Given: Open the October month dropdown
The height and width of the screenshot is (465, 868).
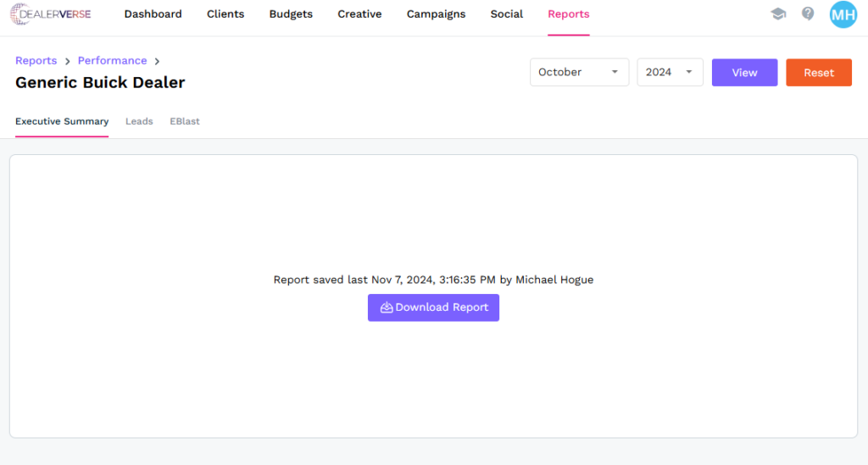Looking at the screenshot, I should 579,72.
